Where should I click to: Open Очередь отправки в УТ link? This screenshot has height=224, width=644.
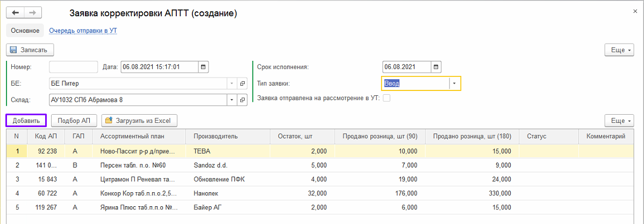click(83, 31)
